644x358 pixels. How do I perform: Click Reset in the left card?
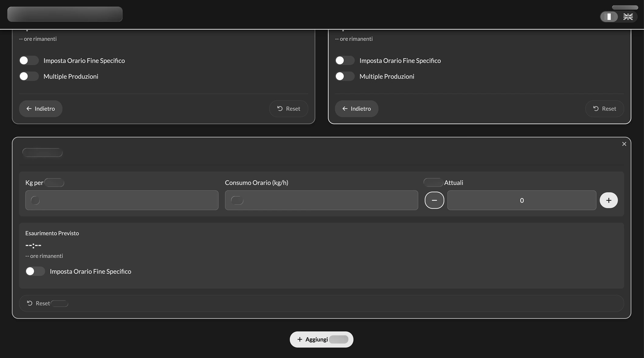point(288,109)
